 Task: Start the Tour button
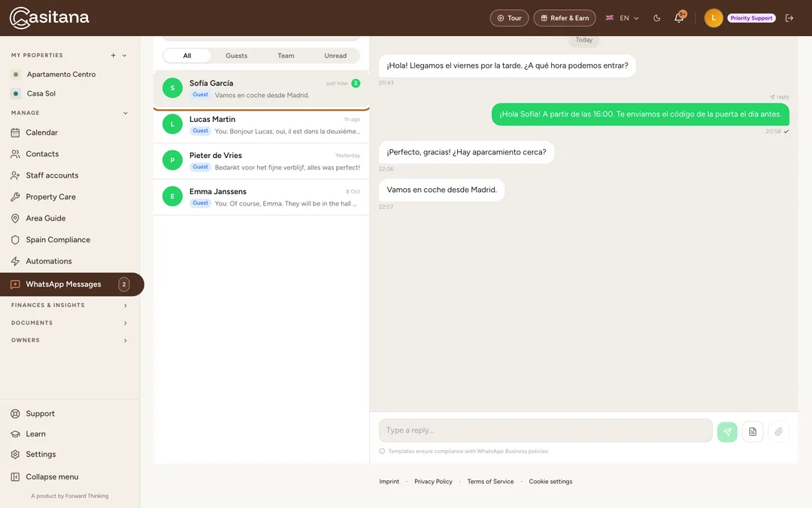click(509, 18)
